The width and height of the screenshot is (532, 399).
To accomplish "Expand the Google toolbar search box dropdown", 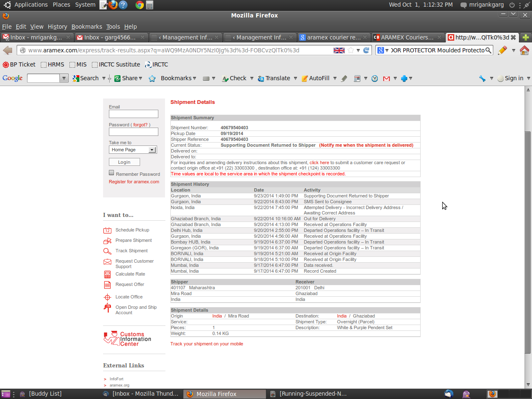I will tap(64, 79).
